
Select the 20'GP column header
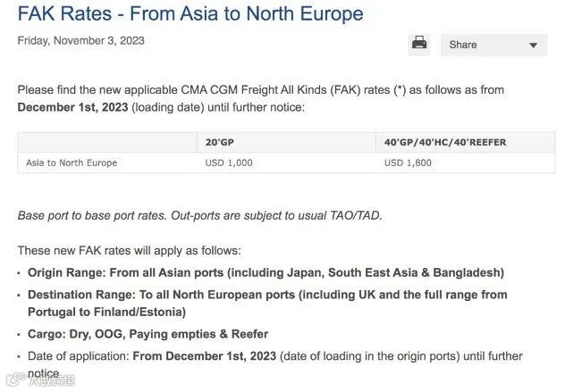220,143
